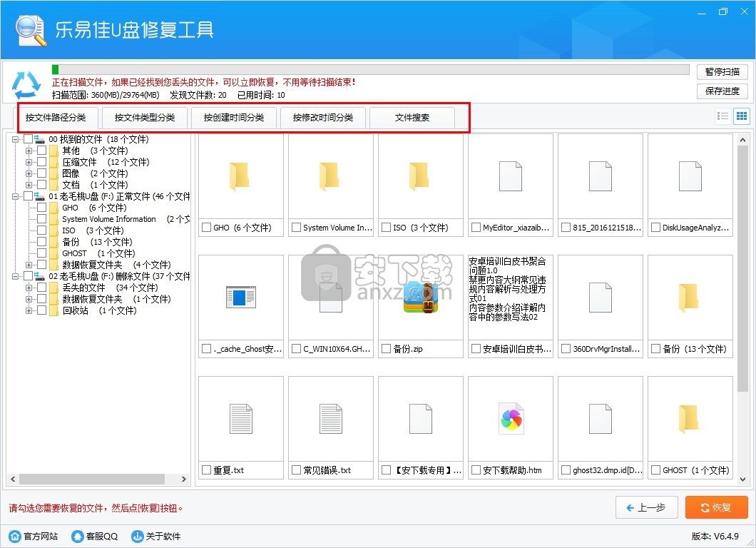This screenshot has width=756, height=548.
Task: Click thumbnail pane scroll-down arrow
Action: click(x=742, y=479)
